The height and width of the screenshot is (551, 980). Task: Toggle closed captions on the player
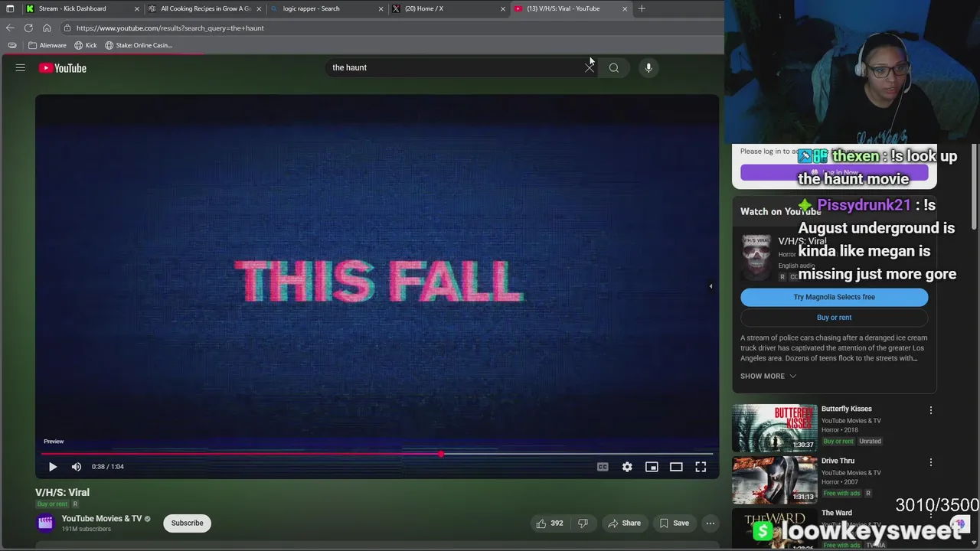[x=603, y=467]
